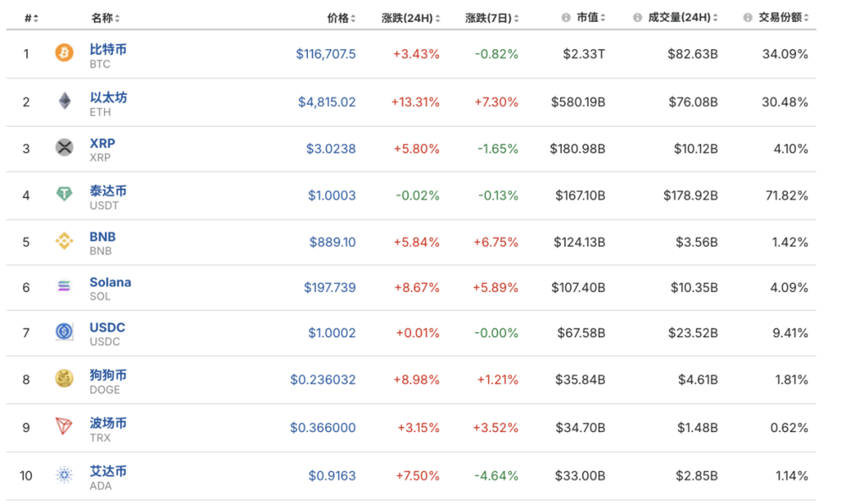
Task: Sort table by 价格 column header
Action: (340, 18)
